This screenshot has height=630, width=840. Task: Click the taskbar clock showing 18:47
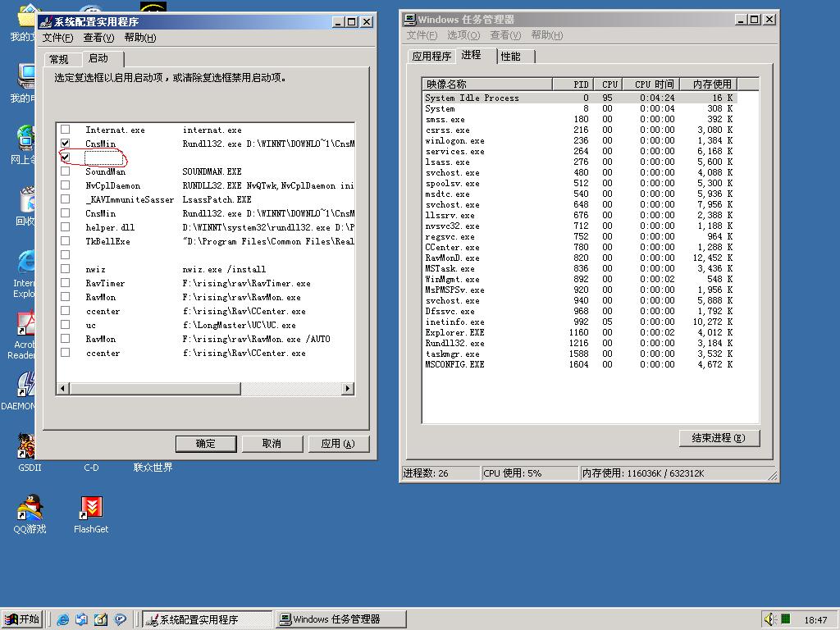point(815,620)
